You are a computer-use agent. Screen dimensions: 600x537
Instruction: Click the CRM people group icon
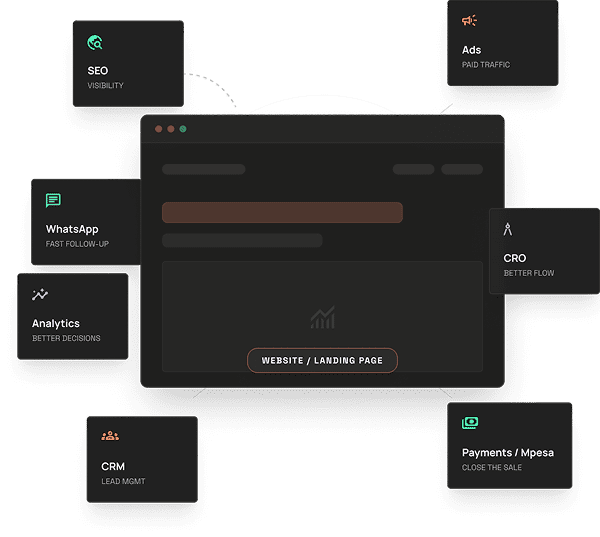click(109, 436)
